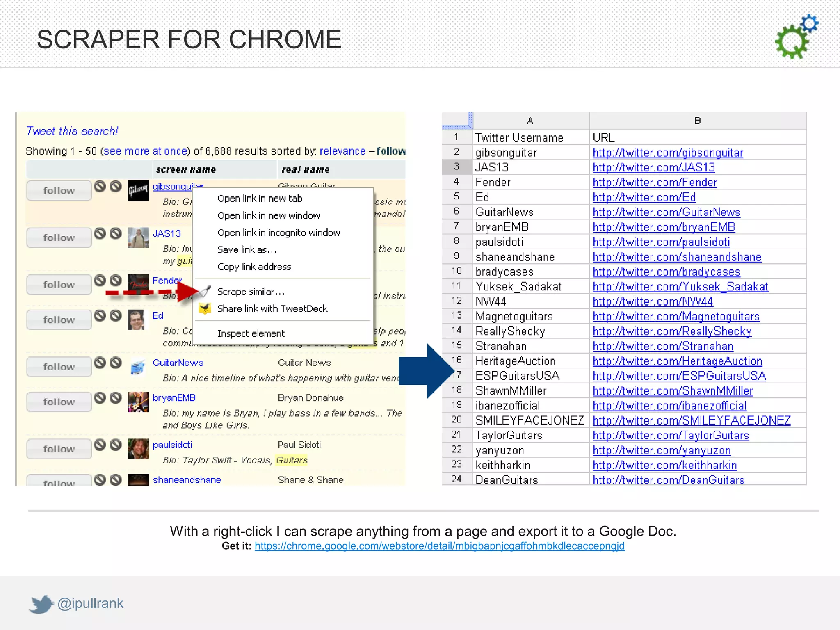Viewport: 840px width, 630px height.
Task: Follow the Fender account
Action: click(59, 285)
